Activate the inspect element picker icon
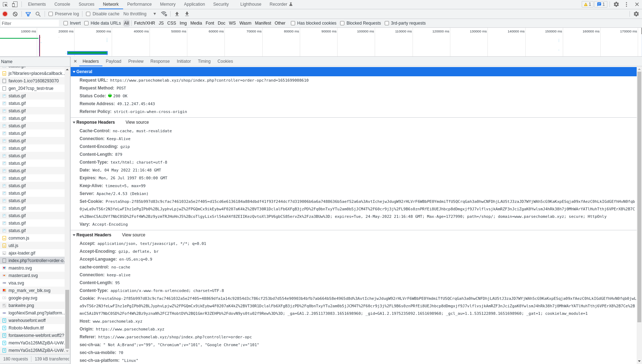 tap(5, 4)
